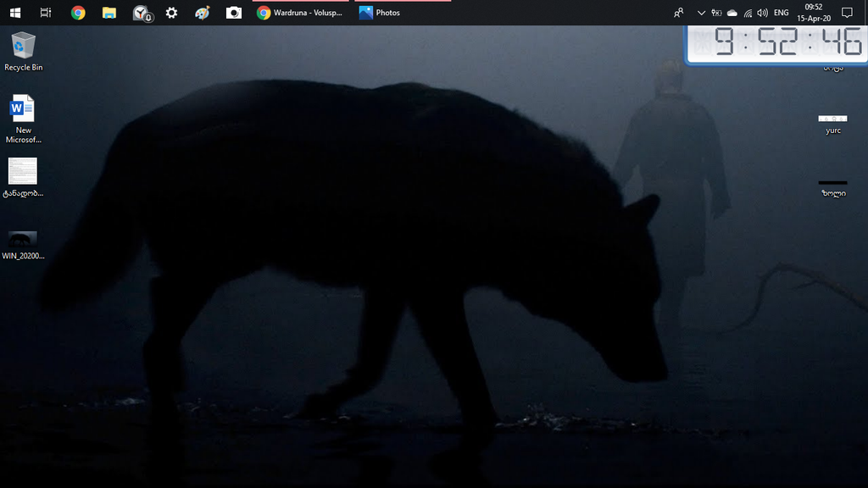
Task: Show hidden system tray icons
Action: coord(701,12)
